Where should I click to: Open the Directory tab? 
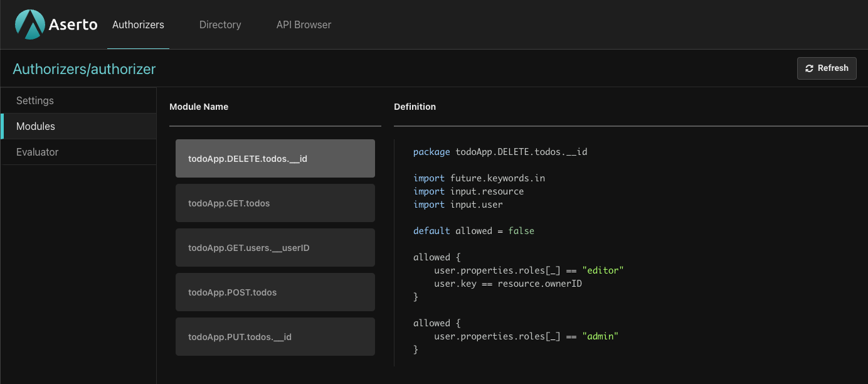click(220, 25)
